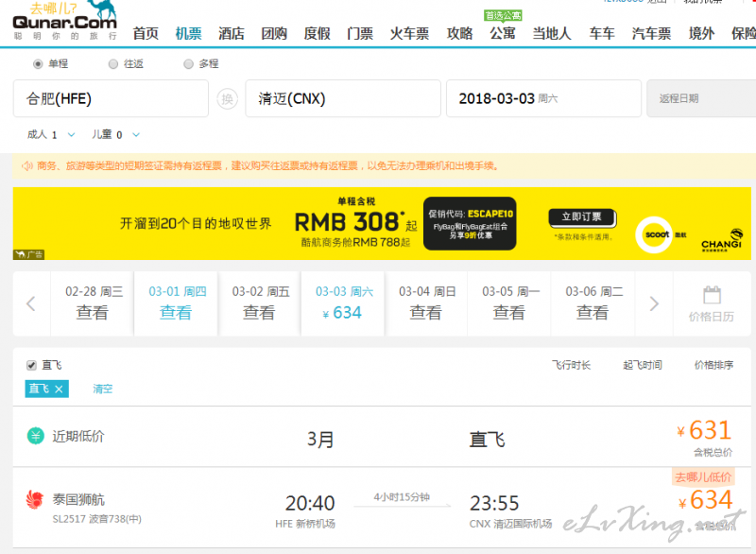
Task: Click the 去哪儿低价 badge
Action: pyautogui.click(x=703, y=477)
